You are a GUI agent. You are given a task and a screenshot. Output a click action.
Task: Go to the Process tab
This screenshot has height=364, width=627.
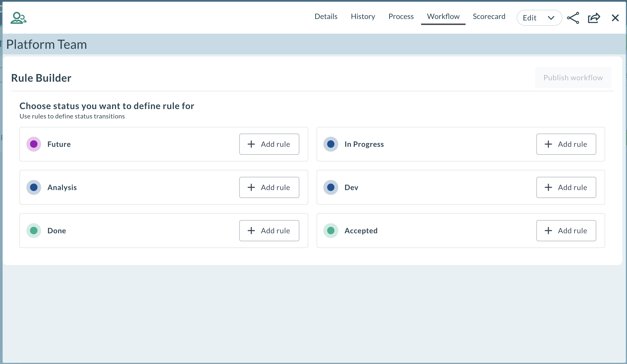coord(401,16)
